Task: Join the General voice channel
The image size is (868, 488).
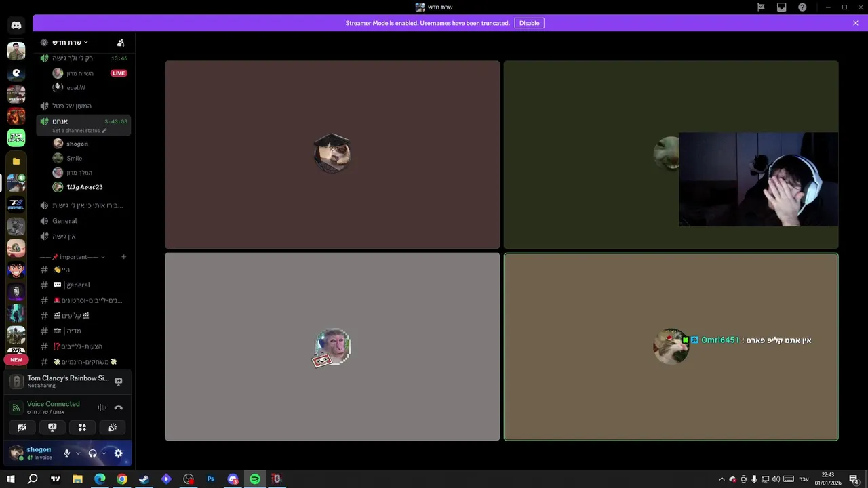Action: 83,221
